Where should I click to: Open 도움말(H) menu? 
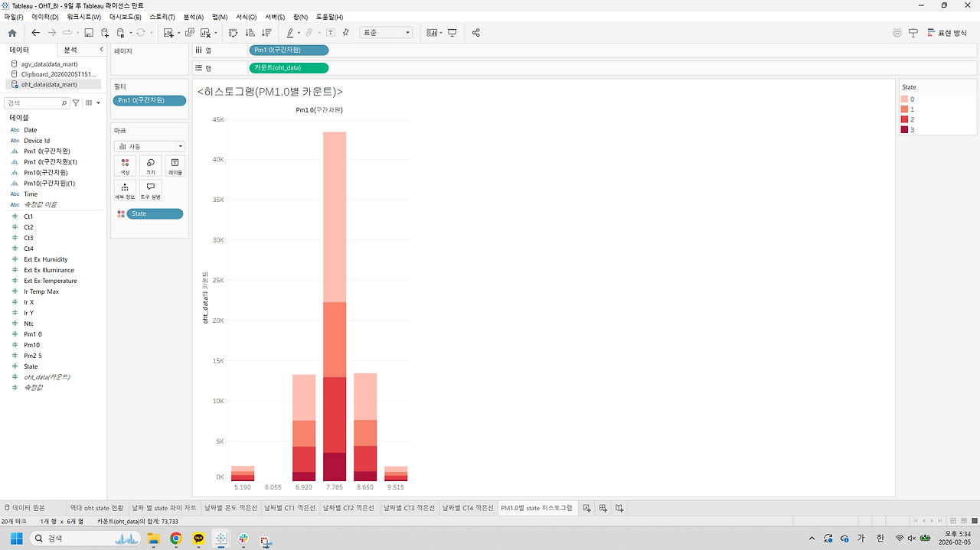click(x=329, y=17)
